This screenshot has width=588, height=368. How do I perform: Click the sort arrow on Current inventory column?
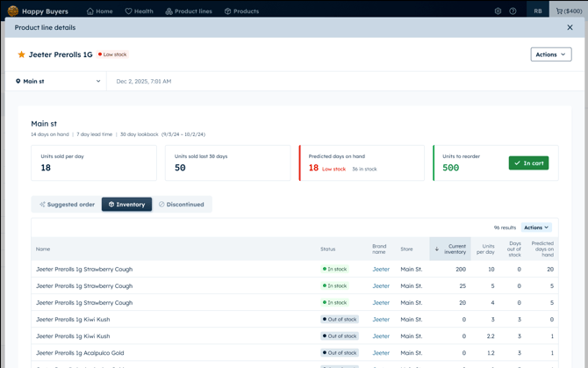point(437,249)
